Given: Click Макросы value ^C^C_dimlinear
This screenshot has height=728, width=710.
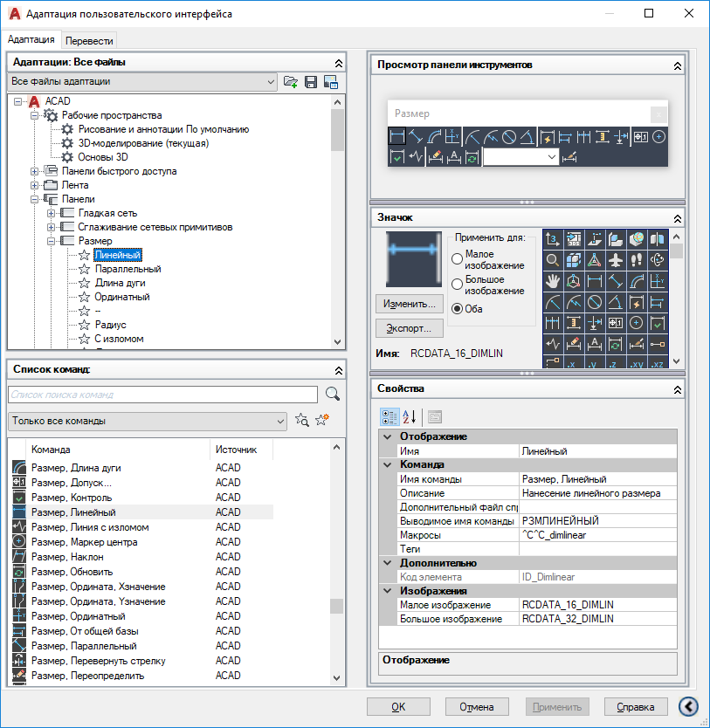Looking at the screenshot, I should tap(597, 535).
